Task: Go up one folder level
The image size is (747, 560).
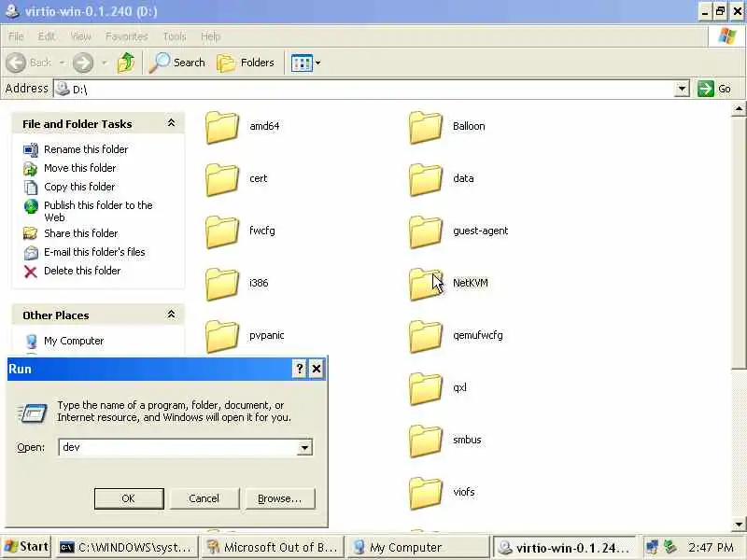Action: [126, 63]
